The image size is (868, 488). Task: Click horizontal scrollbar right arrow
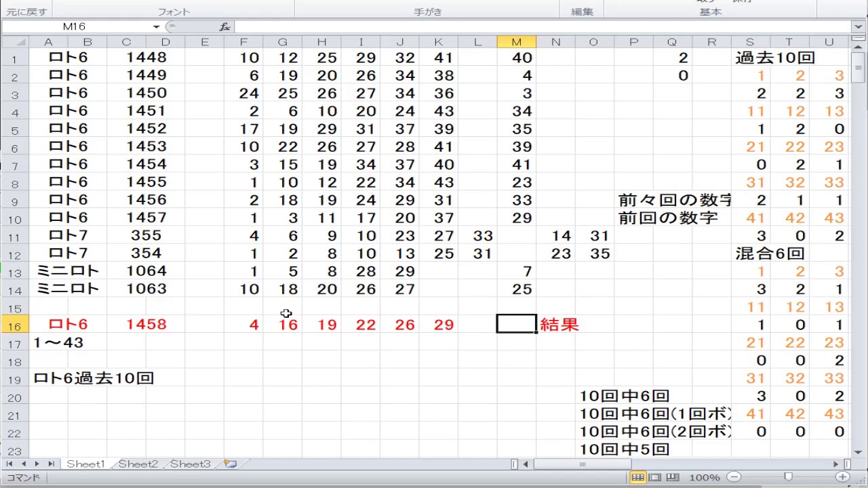point(836,464)
